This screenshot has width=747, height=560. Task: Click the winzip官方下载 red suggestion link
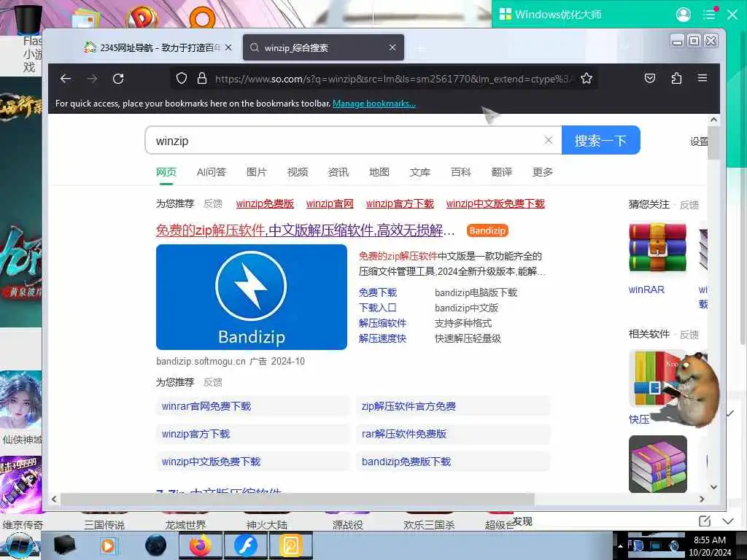pyautogui.click(x=400, y=204)
